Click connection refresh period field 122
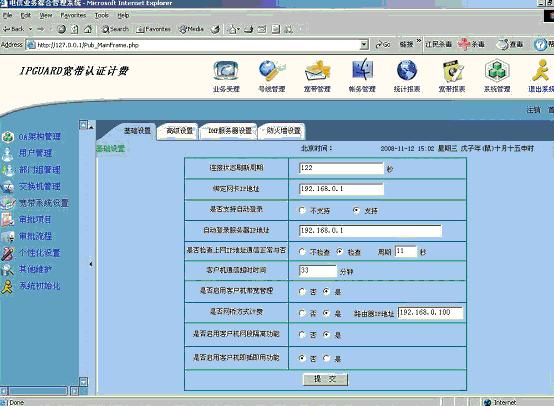The height and width of the screenshot is (406, 554). (x=341, y=168)
